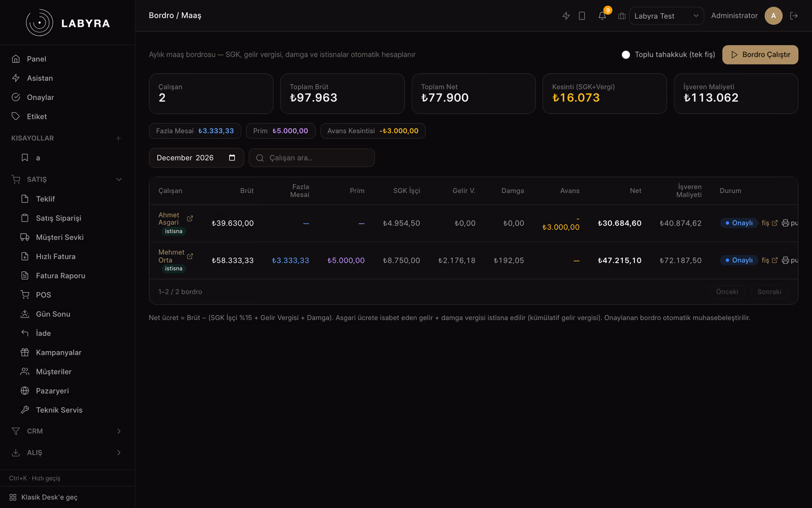
Task: Click the Net column header
Action: [636, 190]
